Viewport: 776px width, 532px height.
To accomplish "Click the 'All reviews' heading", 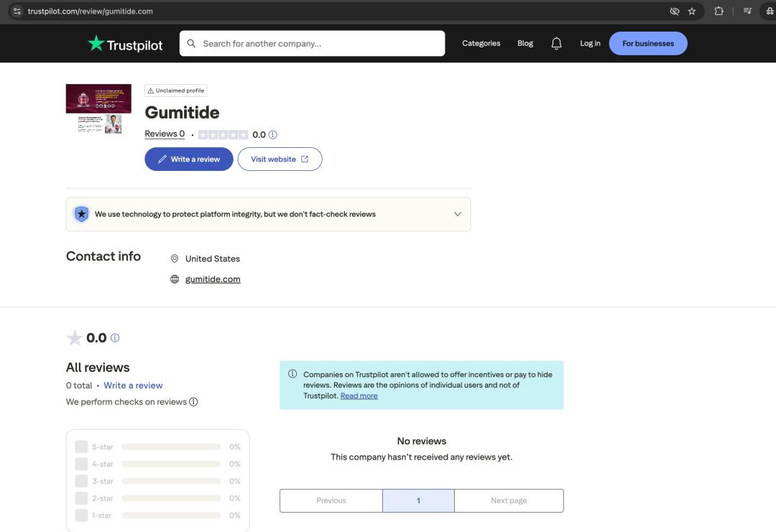I will pyautogui.click(x=98, y=368).
